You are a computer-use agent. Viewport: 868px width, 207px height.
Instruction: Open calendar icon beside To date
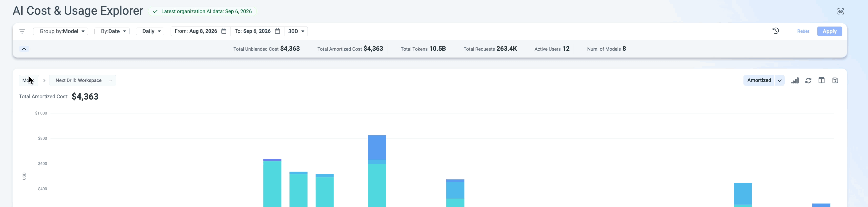(x=277, y=31)
